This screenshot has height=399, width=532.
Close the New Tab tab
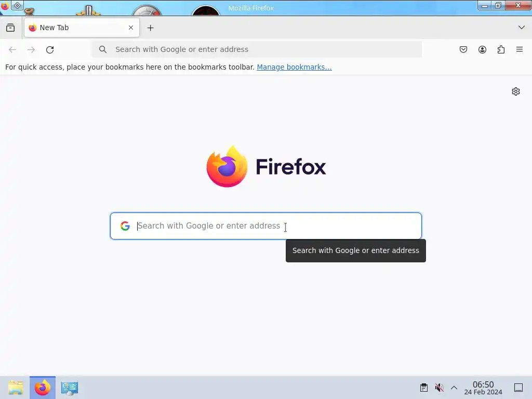coord(131,28)
